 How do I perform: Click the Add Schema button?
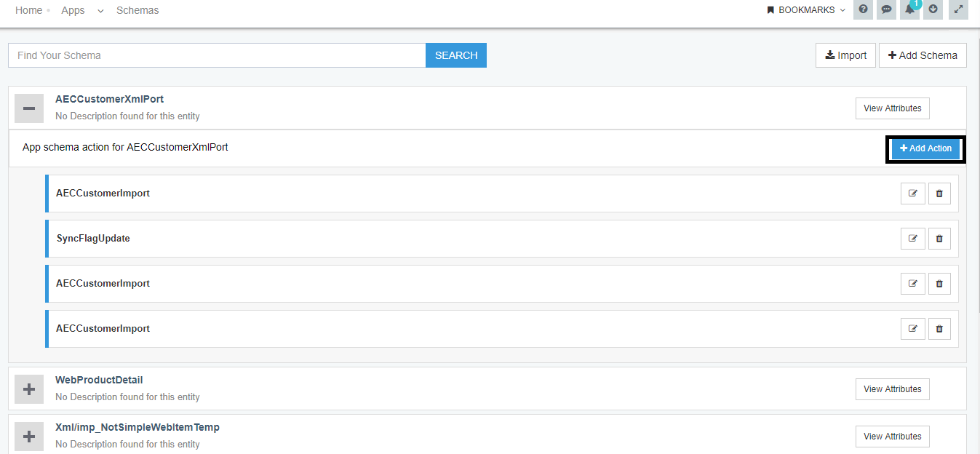coord(923,55)
